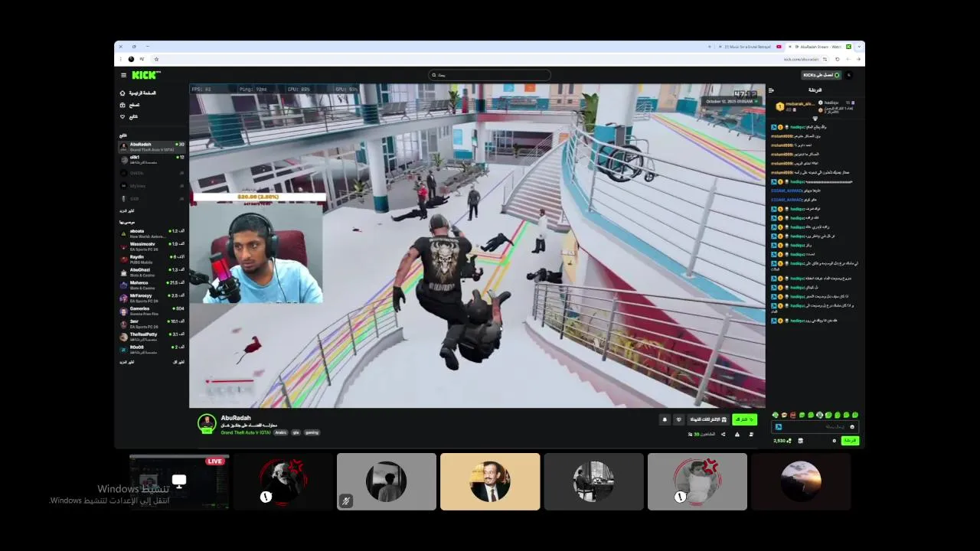
Task: Open AbuGhazi Slots & Casino channel
Action: point(152,272)
